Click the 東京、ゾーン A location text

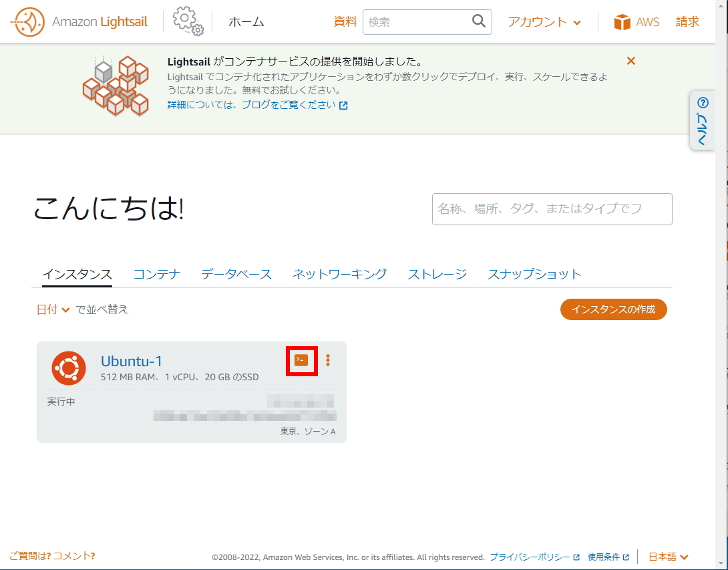pos(308,432)
